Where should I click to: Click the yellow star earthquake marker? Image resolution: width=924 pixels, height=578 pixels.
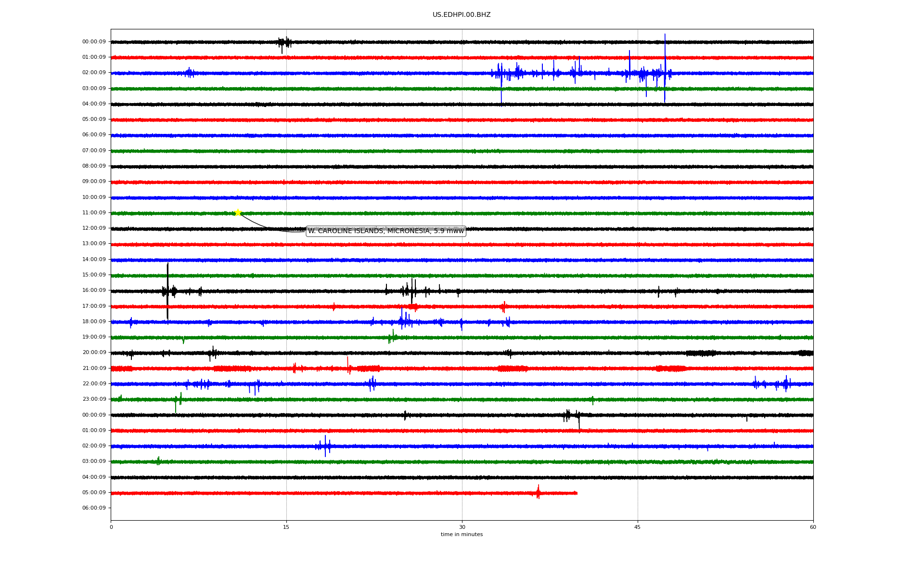[x=238, y=213]
